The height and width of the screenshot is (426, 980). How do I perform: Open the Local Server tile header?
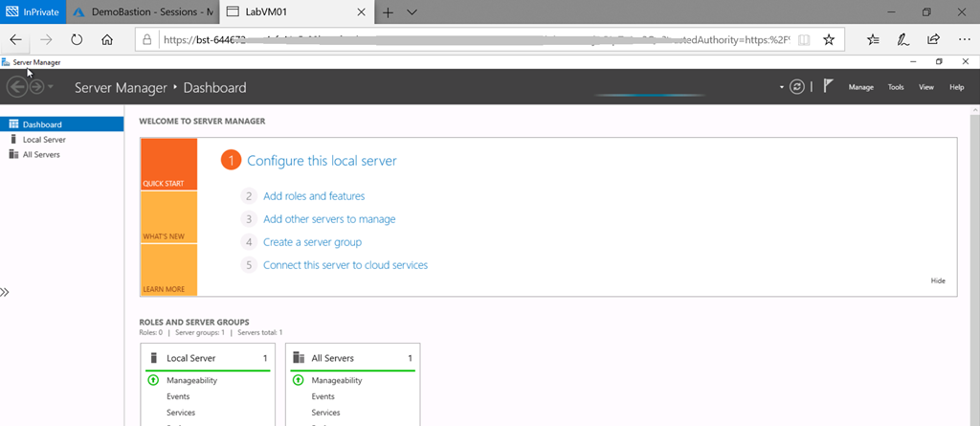coord(209,358)
